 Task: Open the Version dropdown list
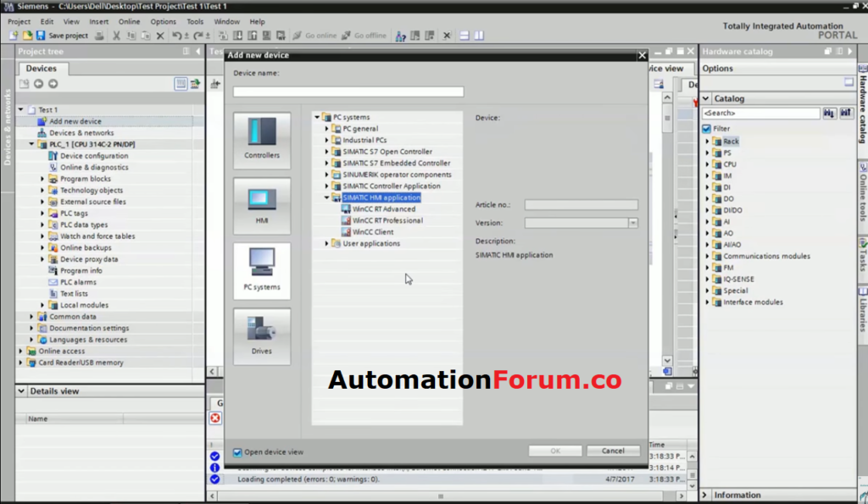point(633,222)
